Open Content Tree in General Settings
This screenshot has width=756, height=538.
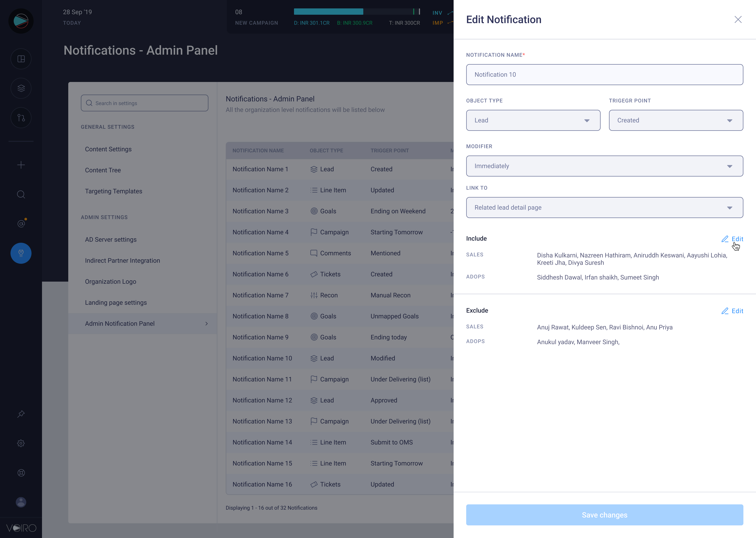[103, 170]
